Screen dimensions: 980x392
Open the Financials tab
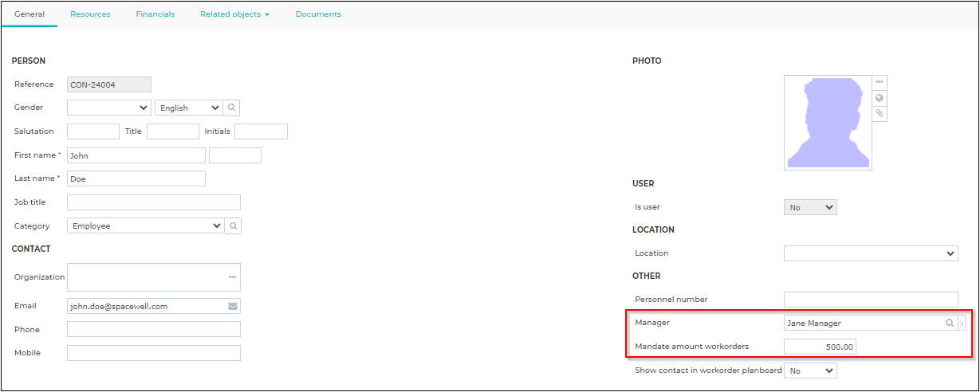click(x=155, y=14)
